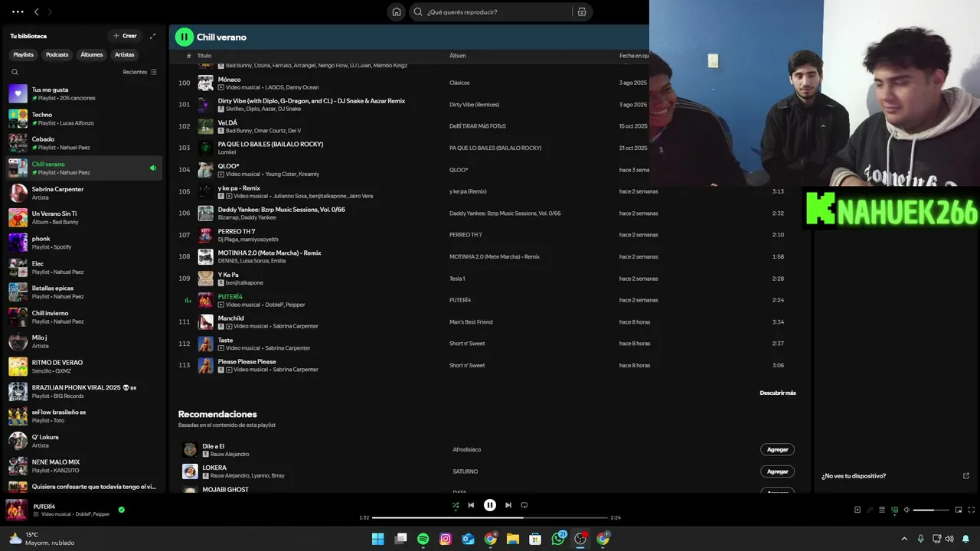Viewport: 980px width, 551px height.
Task: Expand Tu biblioteca with the arrows icon
Action: 152,36
